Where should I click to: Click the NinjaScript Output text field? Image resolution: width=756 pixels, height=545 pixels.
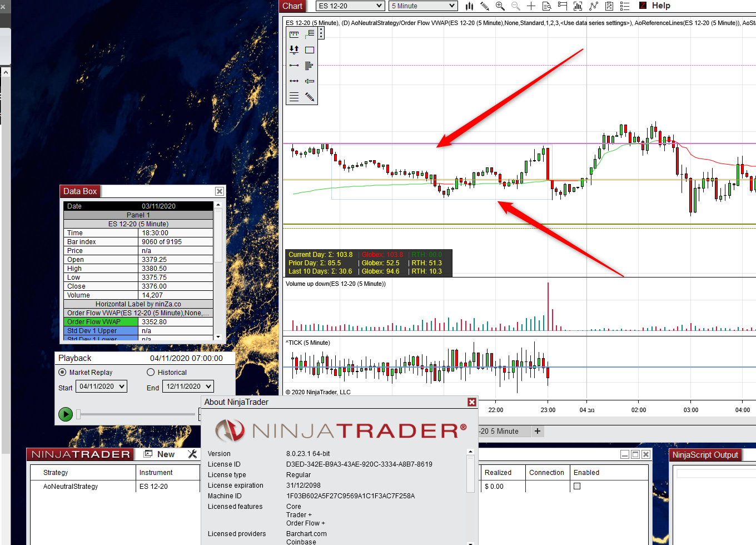pyautogui.click(x=716, y=473)
